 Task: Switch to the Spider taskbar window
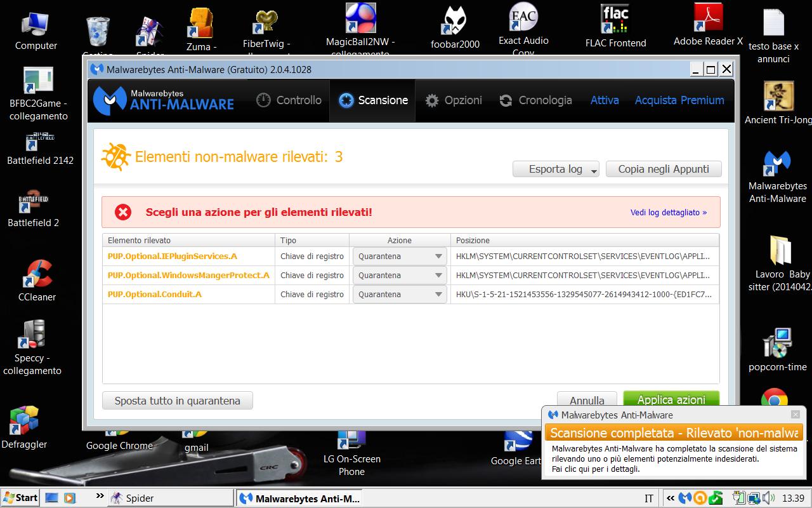(x=171, y=498)
